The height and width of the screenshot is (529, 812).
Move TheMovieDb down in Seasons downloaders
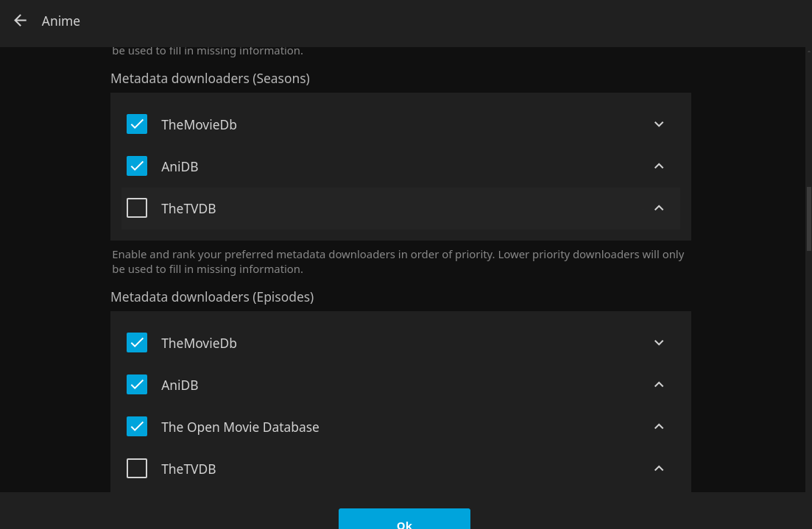[x=659, y=124]
